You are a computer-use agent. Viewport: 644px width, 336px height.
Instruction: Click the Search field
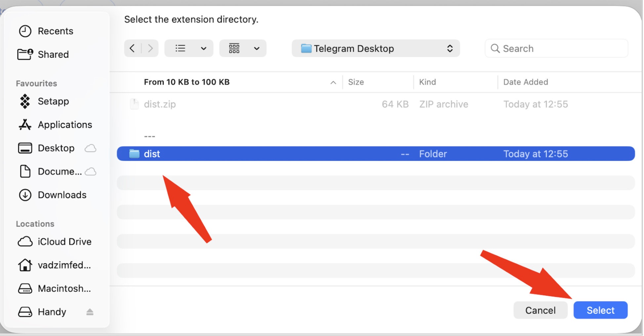(556, 49)
